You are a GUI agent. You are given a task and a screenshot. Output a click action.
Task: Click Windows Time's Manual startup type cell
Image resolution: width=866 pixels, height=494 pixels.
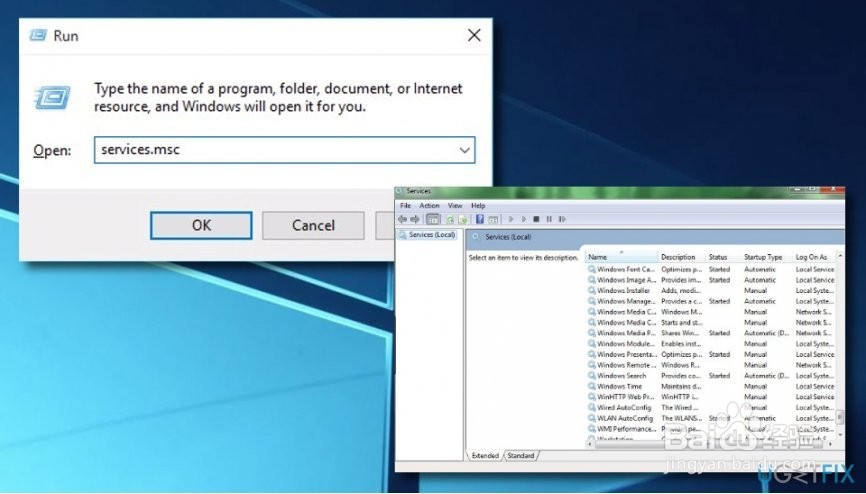[x=756, y=386]
